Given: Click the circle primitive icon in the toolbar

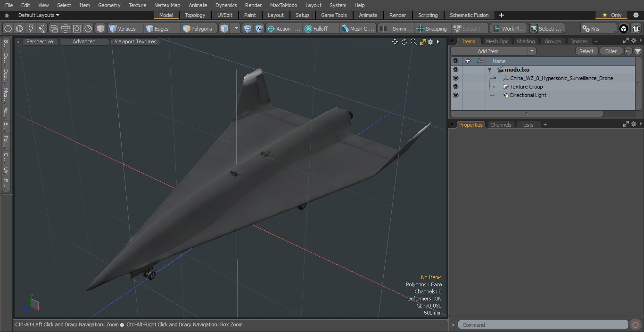Looking at the screenshot, I should (x=8, y=29).
